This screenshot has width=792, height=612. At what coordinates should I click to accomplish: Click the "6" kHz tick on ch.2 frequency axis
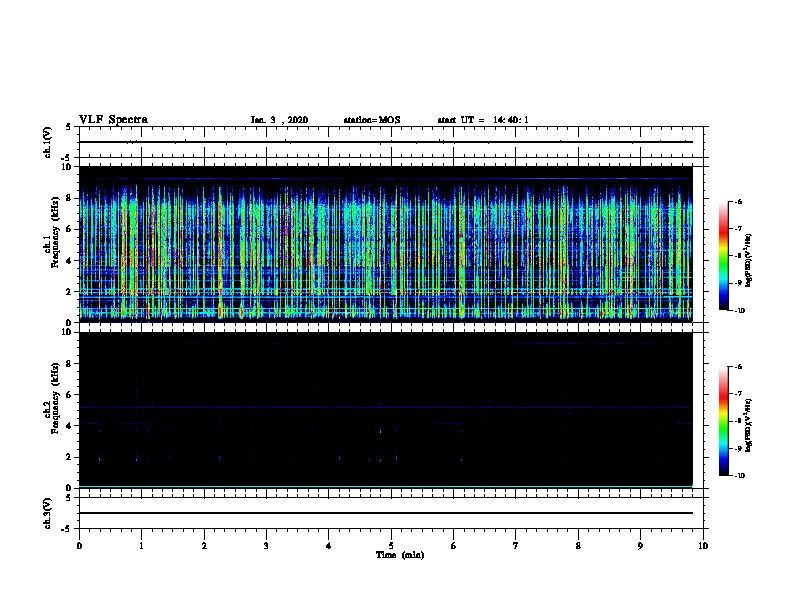tap(69, 395)
